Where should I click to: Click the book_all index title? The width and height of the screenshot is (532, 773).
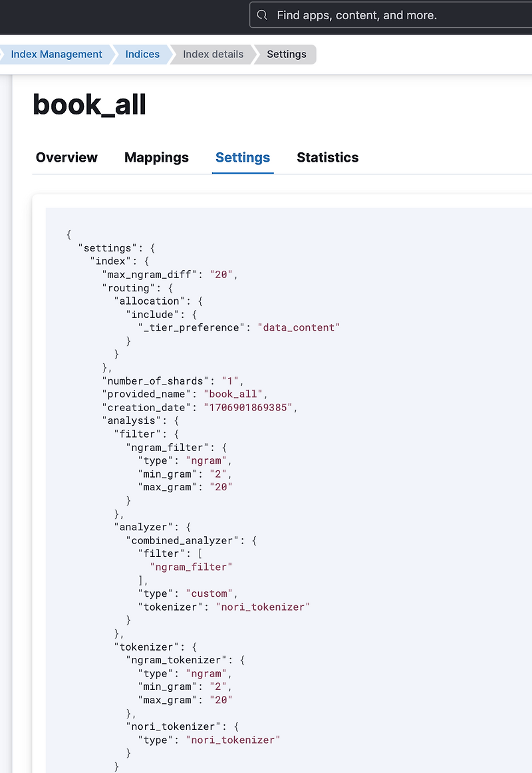[x=89, y=104]
